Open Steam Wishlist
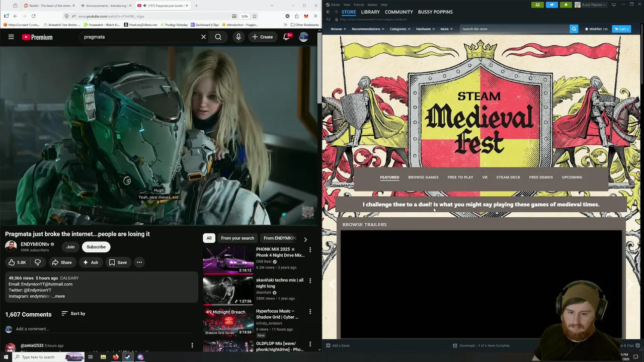 click(x=596, y=29)
